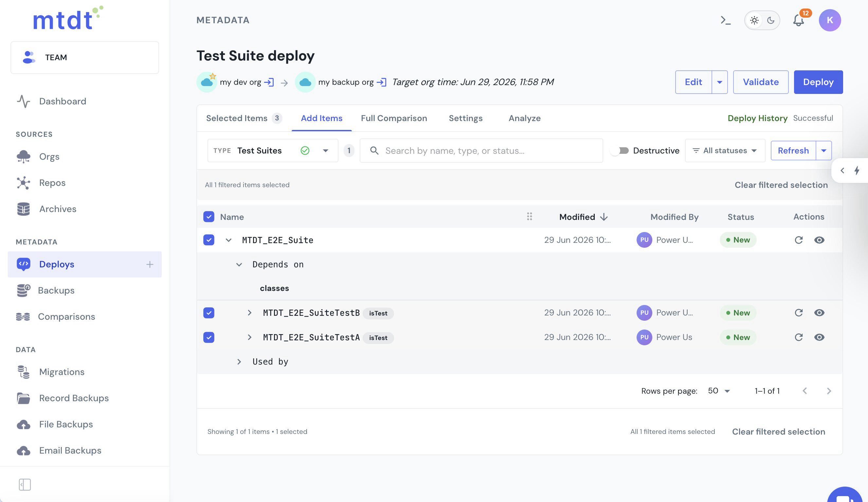Image resolution: width=868 pixels, height=502 pixels.
Task: Open Email Backups in sidebar
Action: [x=85, y=451]
